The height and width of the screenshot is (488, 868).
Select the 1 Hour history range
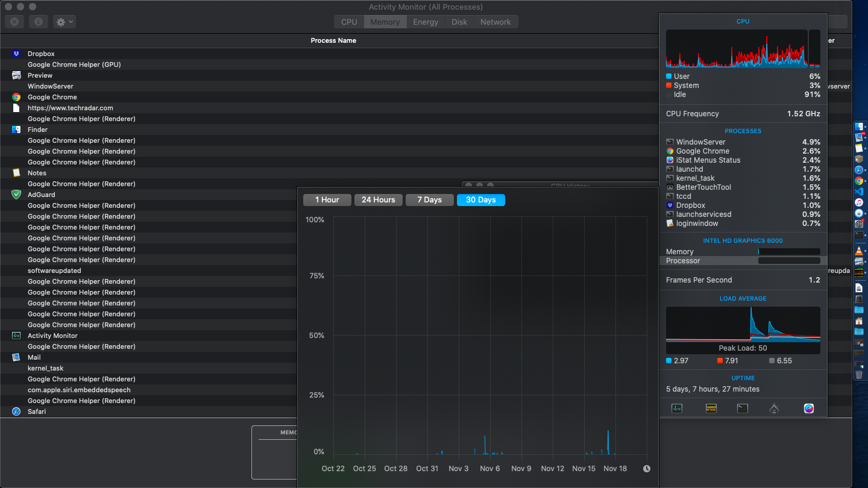point(327,199)
